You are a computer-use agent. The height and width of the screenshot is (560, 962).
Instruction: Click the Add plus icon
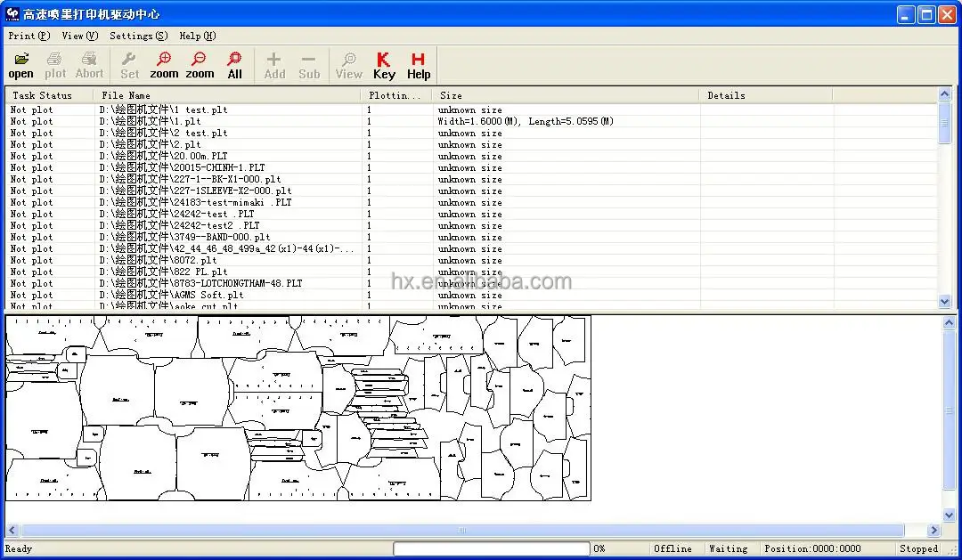274,65
